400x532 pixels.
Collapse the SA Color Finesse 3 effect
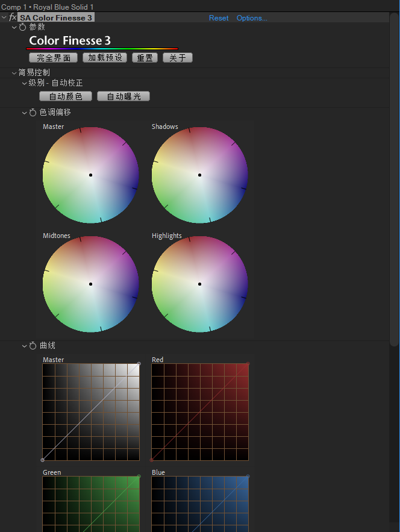tap(4, 17)
